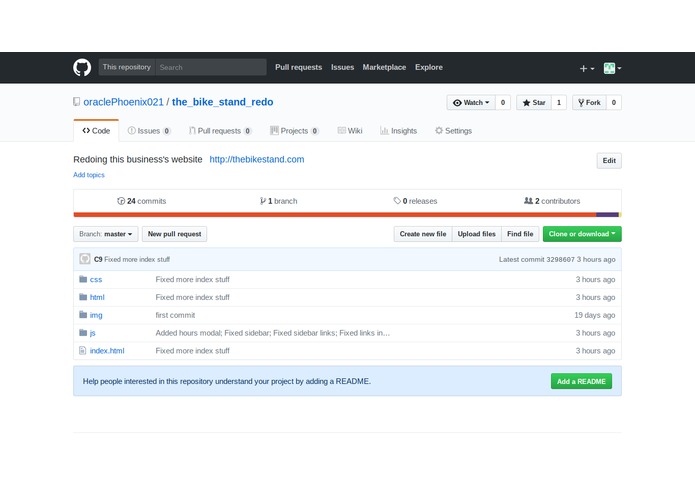Open Explore in the top navigation
The image size is (695, 494).
click(x=429, y=67)
